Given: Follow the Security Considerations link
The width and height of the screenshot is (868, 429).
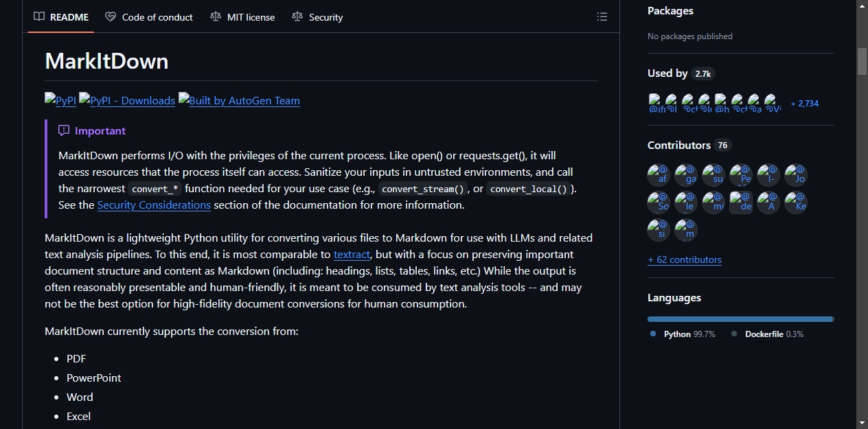Looking at the screenshot, I should click(154, 205).
